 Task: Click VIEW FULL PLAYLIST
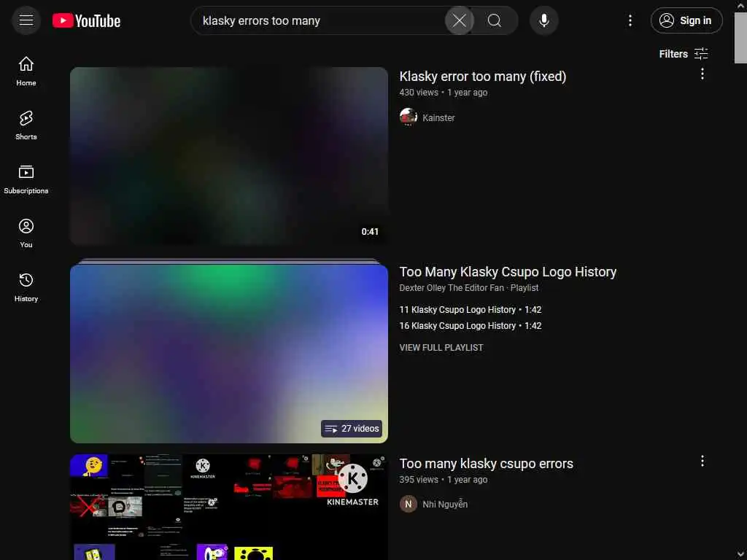tap(441, 348)
